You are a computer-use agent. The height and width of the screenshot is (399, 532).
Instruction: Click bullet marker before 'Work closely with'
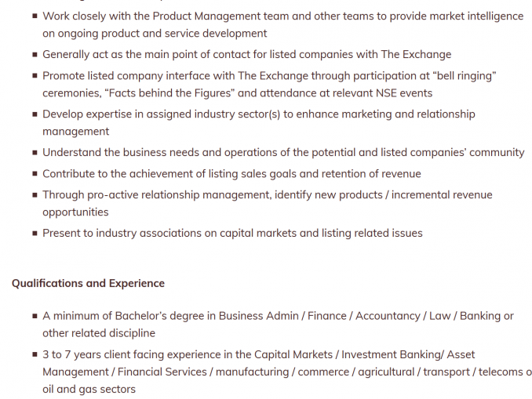(35, 16)
